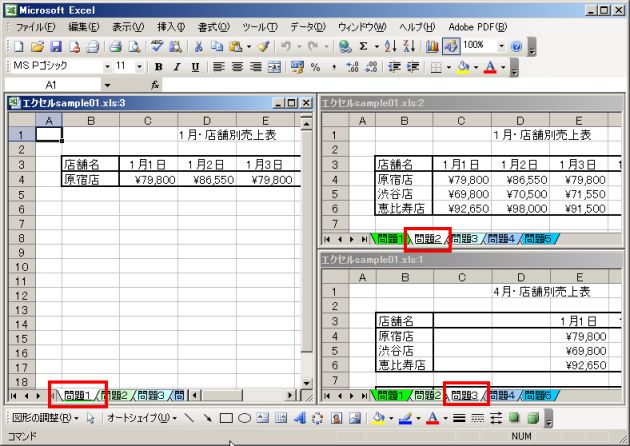Click the Paste clipboard icon
The image size is (630, 446).
click(235, 47)
